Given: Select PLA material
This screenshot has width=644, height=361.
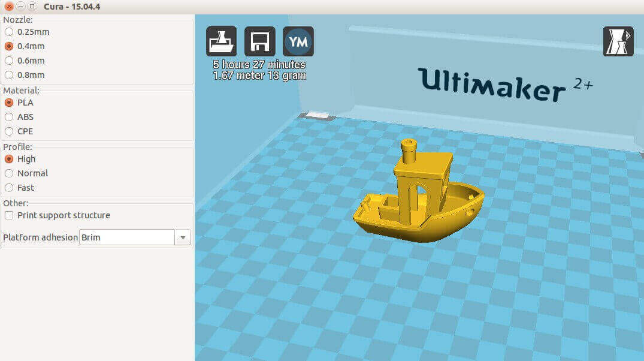Looking at the screenshot, I should [x=9, y=103].
